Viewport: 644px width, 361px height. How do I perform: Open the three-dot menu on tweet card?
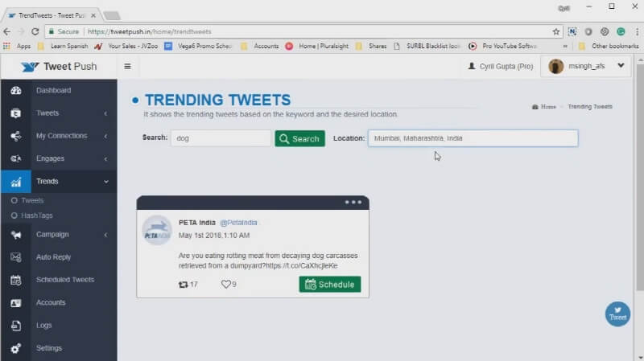click(353, 203)
